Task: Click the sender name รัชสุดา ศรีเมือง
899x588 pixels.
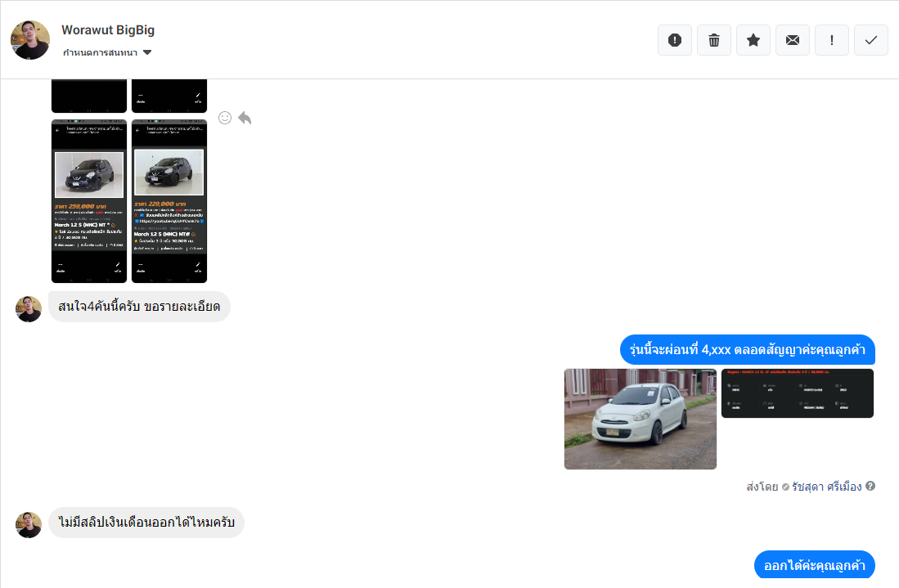Action: pos(826,487)
